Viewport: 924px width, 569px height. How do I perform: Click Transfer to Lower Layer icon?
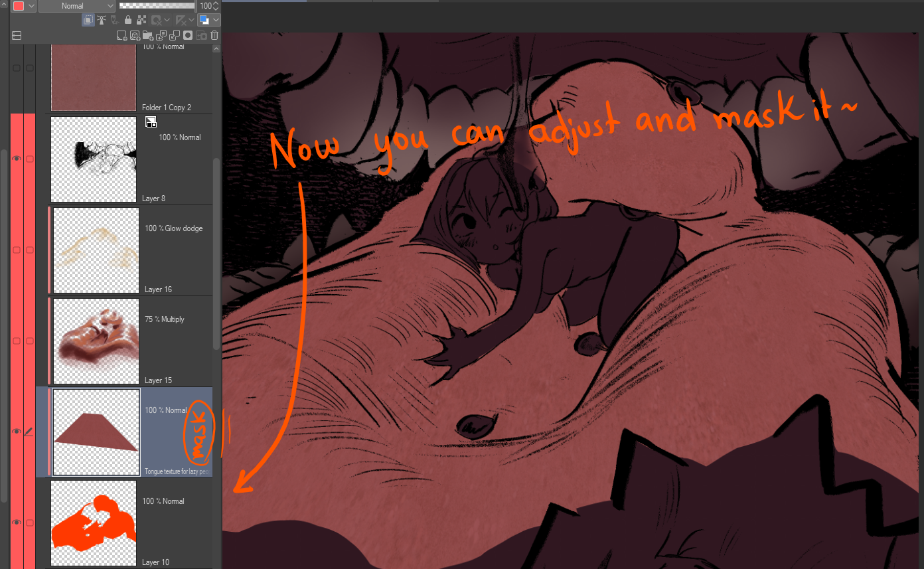(162, 35)
